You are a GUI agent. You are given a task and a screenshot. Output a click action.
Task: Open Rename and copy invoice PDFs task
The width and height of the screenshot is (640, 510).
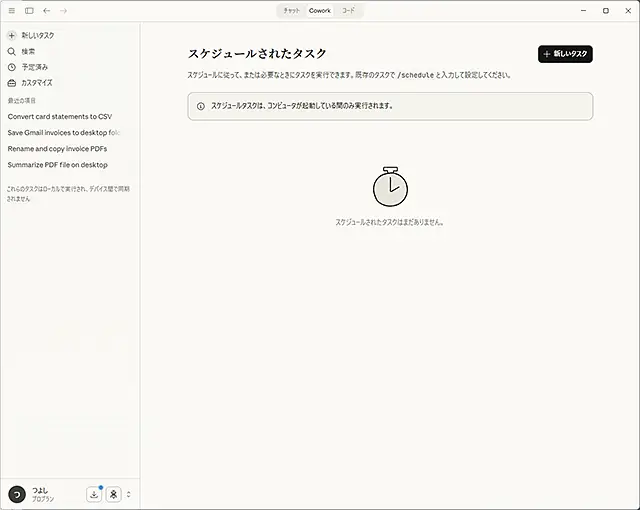57,148
